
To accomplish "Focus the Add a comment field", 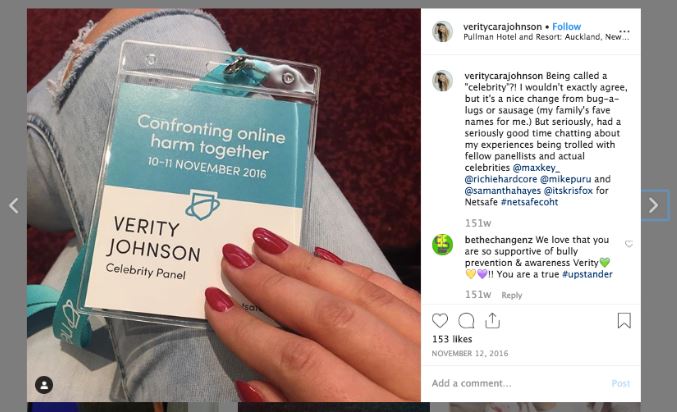I will tap(518, 383).
